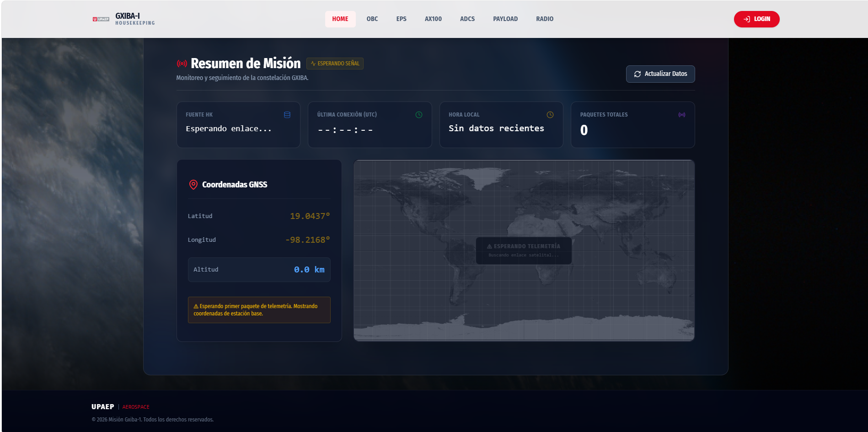868x432 pixels.
Task: Click the arrow icon inside the LOGIN button
Action: 746,19
